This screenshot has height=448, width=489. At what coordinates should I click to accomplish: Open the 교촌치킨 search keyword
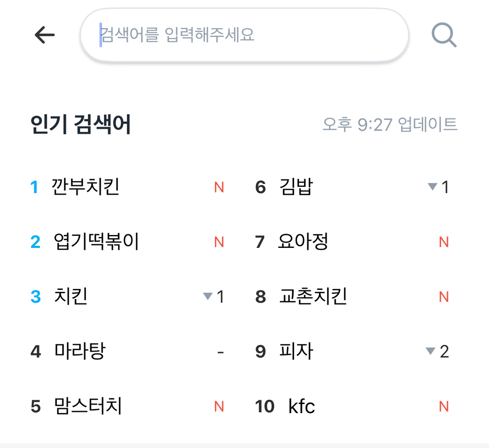[313, 297]
